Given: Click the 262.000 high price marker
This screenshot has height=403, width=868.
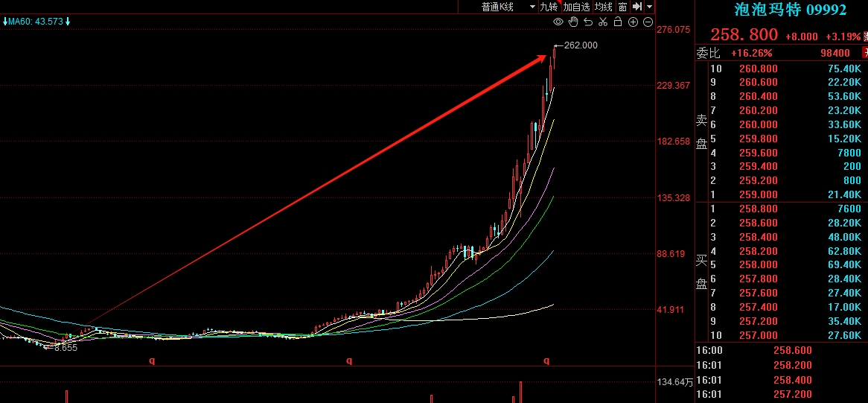Looking at the screenshot, I should coord(581,45).
